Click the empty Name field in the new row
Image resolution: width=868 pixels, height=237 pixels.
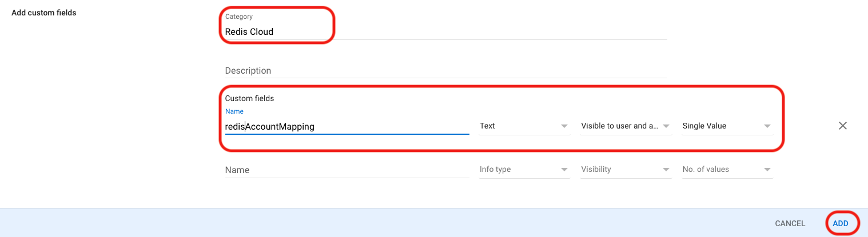pos(347,170)
